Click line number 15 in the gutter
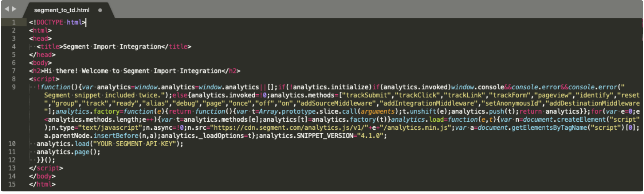 click(x=12, y=184)
